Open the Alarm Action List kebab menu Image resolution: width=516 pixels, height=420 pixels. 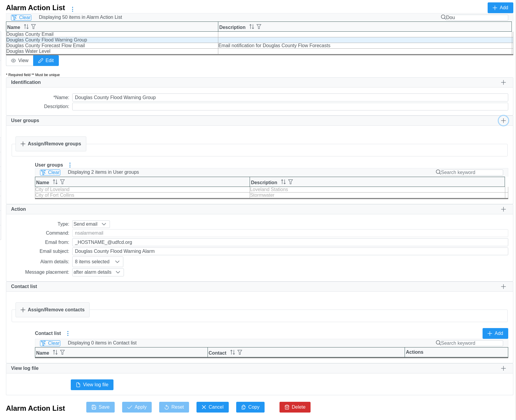(73, 9)
